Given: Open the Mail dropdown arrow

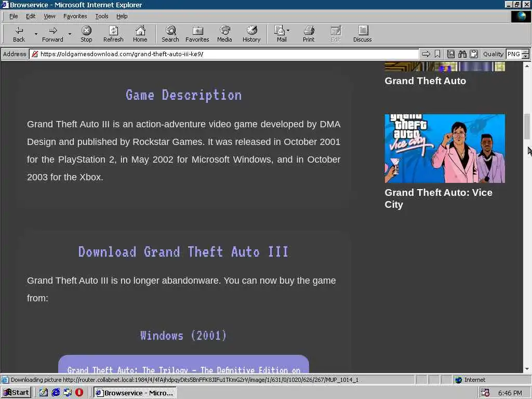Looking at the screenshot, I should click(288, 31).
